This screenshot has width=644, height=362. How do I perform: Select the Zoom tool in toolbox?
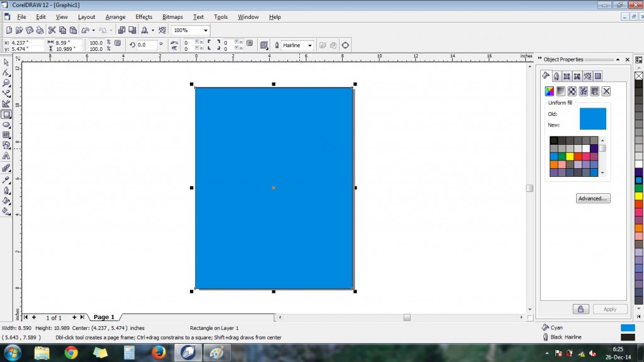6,83
